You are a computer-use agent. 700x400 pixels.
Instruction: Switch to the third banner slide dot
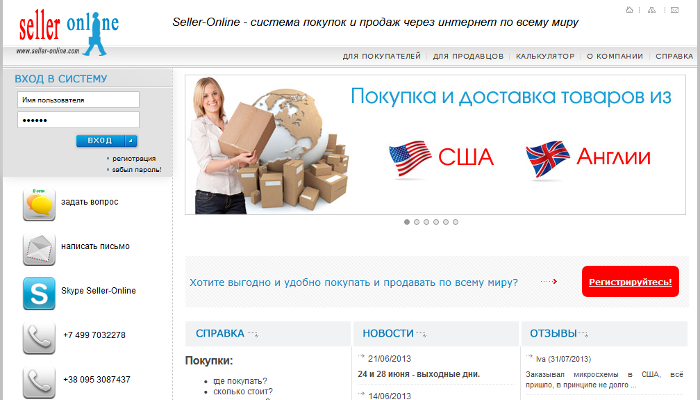[426, 222]
